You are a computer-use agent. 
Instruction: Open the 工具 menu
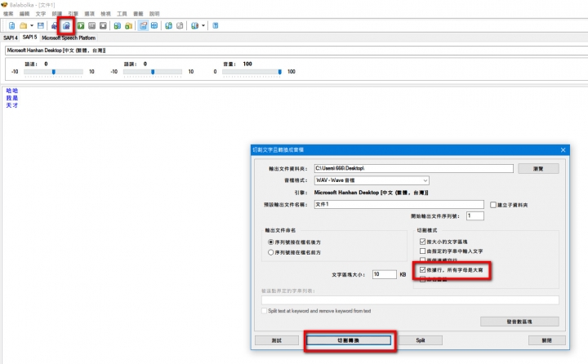[x=122, y=14]
